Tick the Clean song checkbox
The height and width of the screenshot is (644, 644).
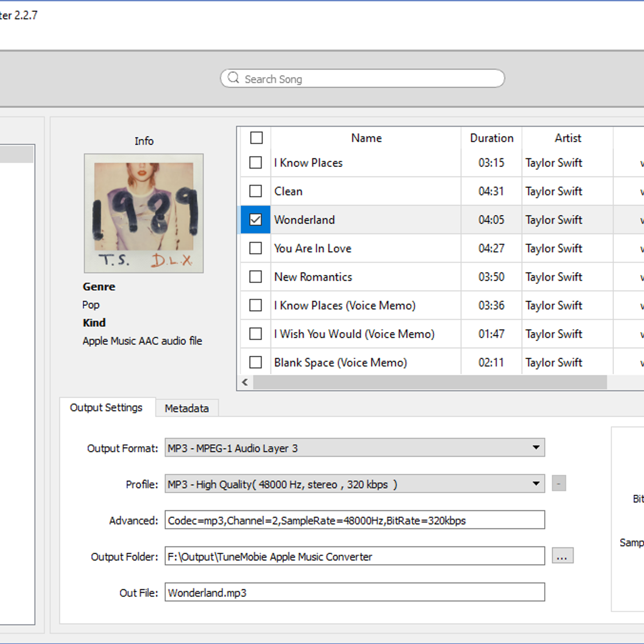[256, 192]
